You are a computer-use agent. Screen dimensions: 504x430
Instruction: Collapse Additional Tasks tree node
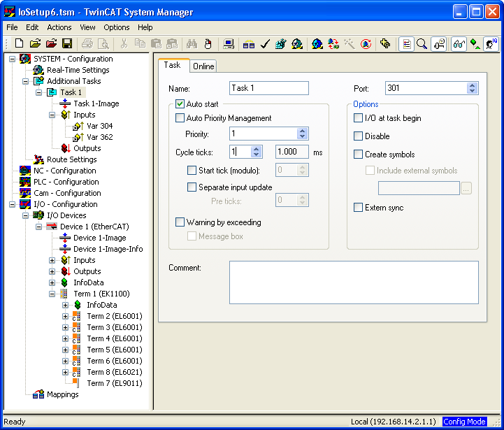pyautogui.click(x=25, y=81)
